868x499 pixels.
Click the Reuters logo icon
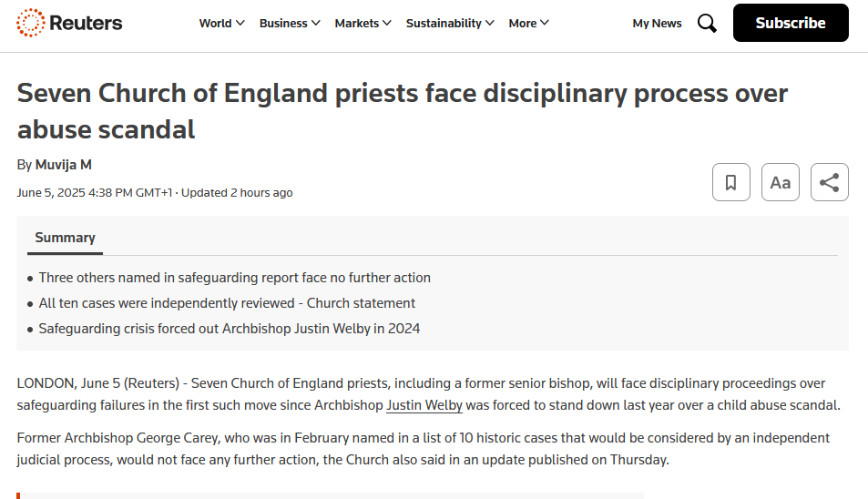[30, 23]
